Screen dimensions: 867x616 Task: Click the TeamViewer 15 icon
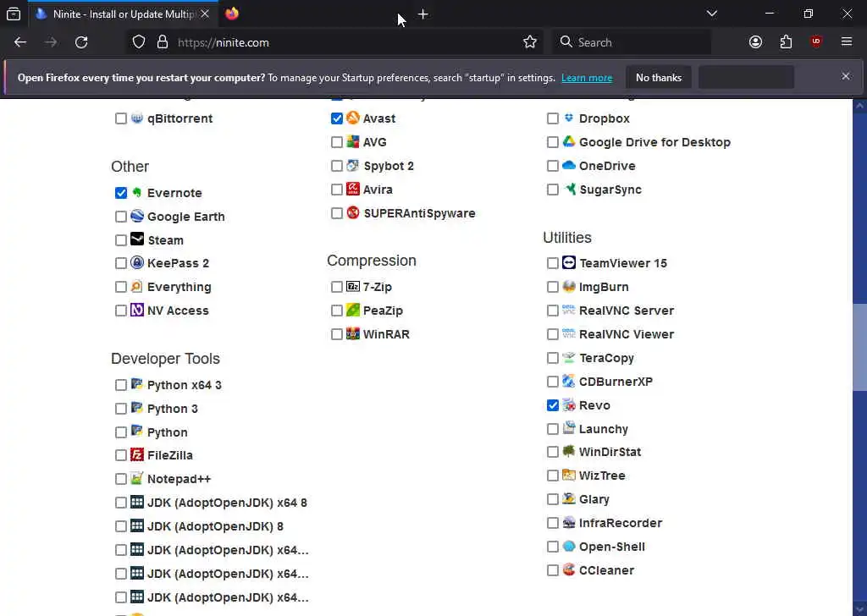(x=569, y=262)
